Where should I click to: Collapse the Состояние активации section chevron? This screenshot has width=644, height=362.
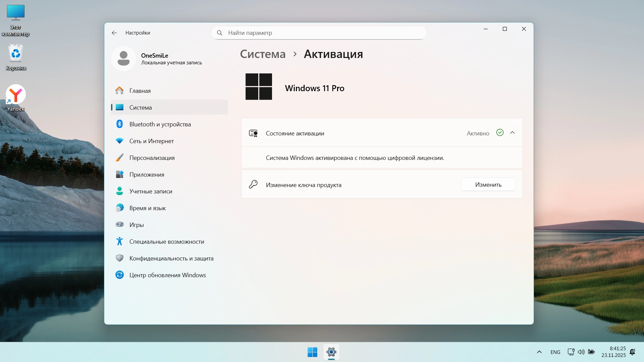[512, 133]
